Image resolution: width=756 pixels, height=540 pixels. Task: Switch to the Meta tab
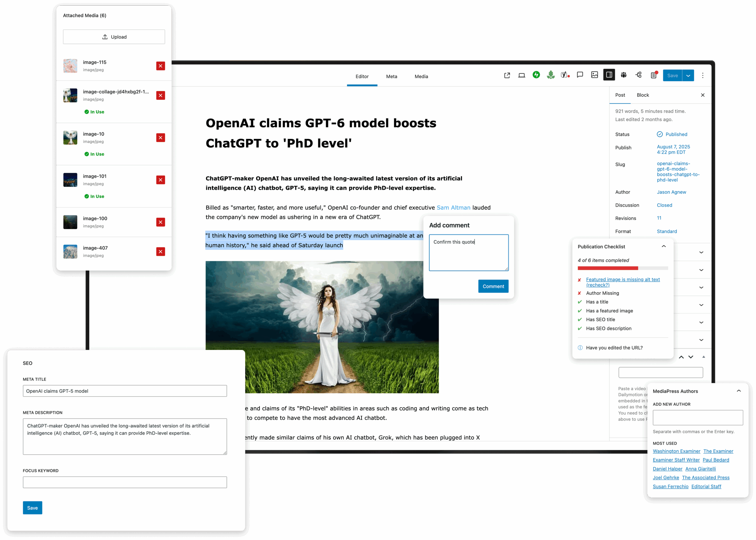(391, 76)
